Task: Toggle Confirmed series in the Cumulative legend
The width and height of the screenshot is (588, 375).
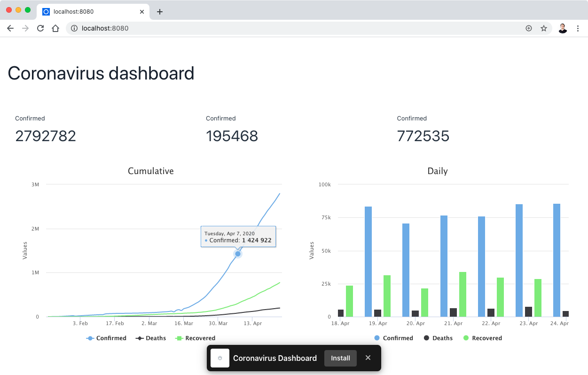Action: [106, 338]
